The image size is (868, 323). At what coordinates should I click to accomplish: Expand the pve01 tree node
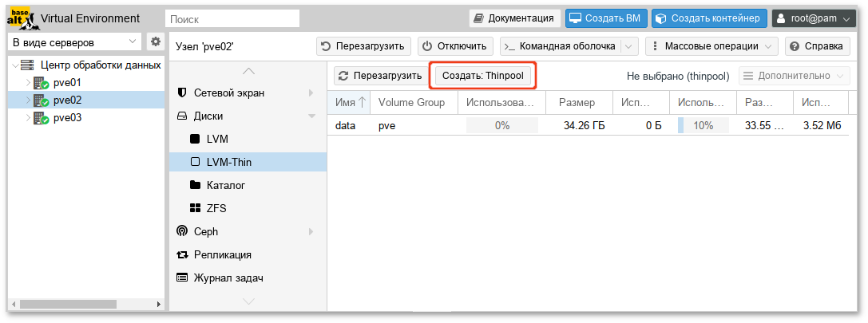[30, 83]
